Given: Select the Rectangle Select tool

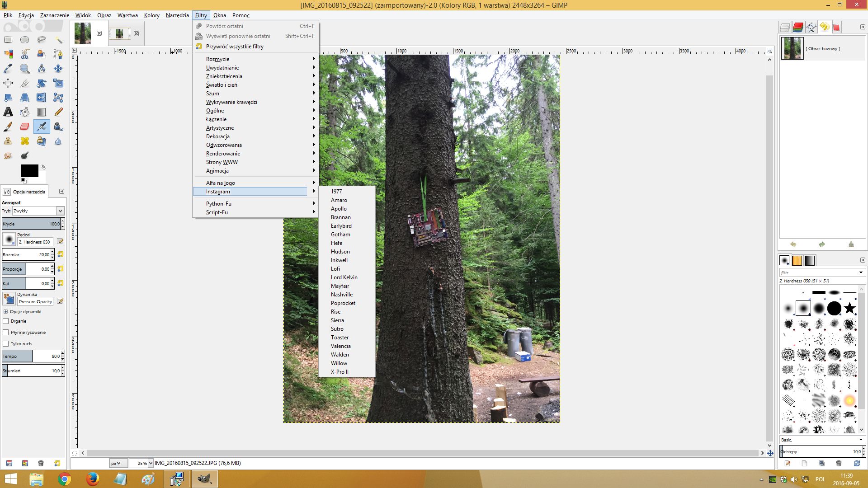Looking at the screenshot, I should point(8,40).
